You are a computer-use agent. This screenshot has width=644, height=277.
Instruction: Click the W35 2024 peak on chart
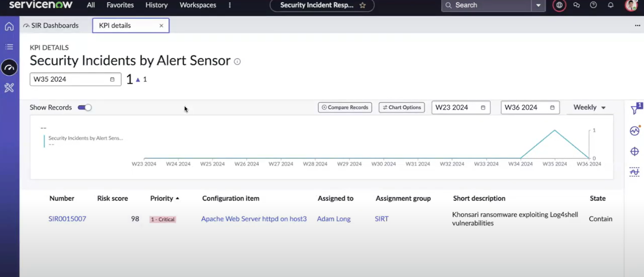554,130
